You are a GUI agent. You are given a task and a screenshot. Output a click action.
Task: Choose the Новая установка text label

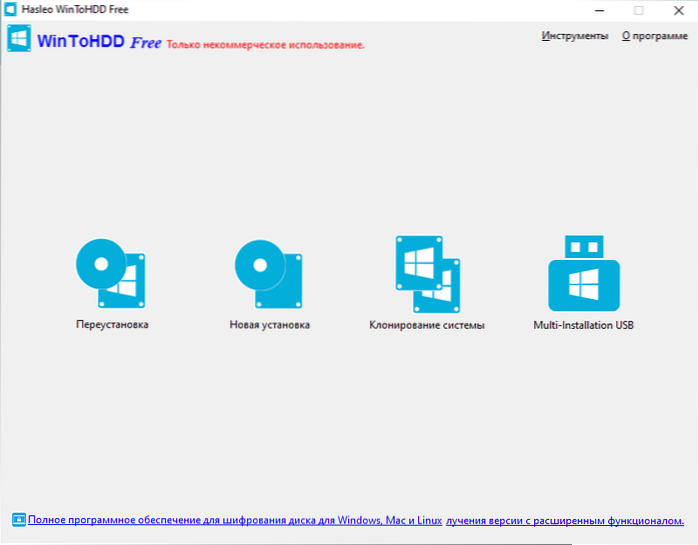tap(269, 325)
